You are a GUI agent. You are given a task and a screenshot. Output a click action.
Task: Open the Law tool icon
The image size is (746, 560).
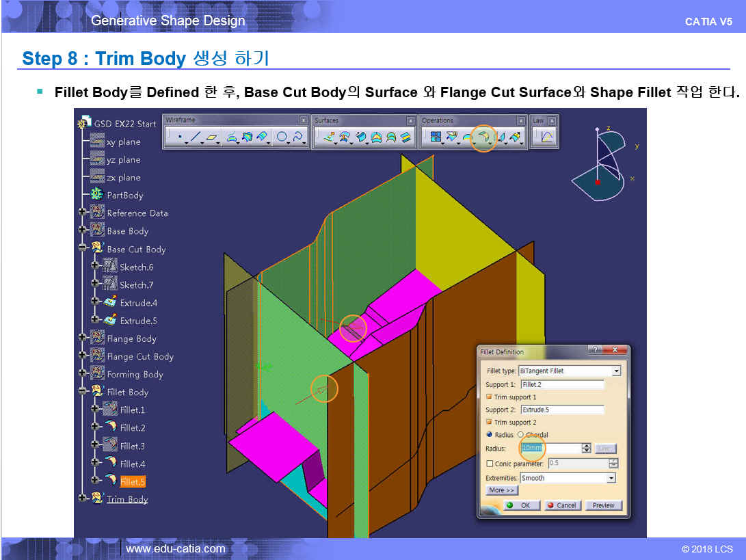coord(546,137)
